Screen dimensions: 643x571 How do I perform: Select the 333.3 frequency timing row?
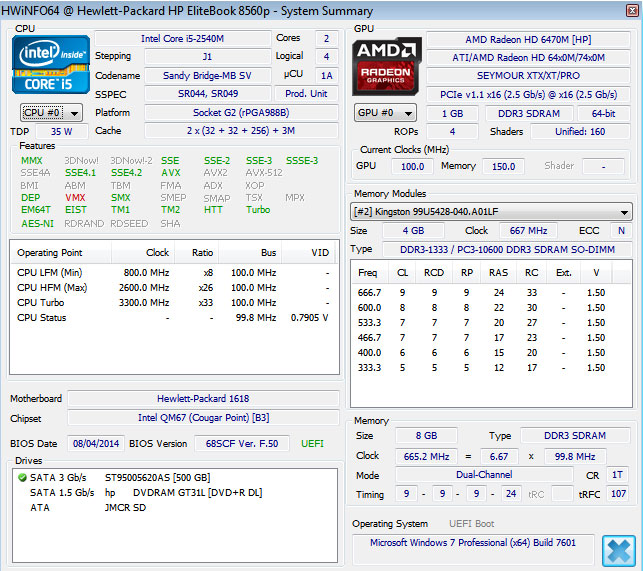tap(491, 368)
